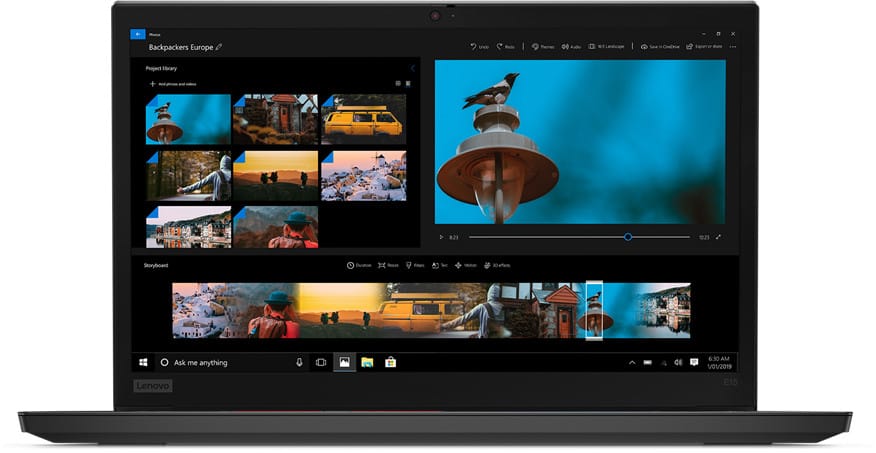876x453 pixels.
Task: Show hidden system tray icons
Action: point(632,363)
